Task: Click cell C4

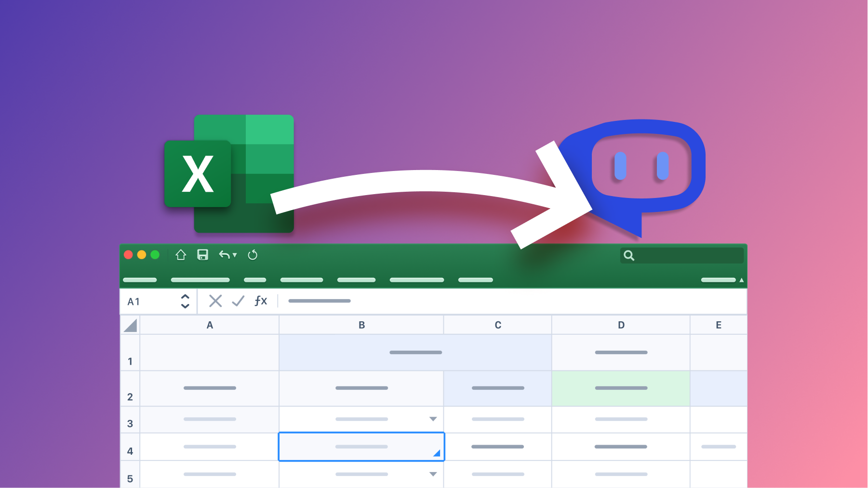Action: (x=498, y=447)
